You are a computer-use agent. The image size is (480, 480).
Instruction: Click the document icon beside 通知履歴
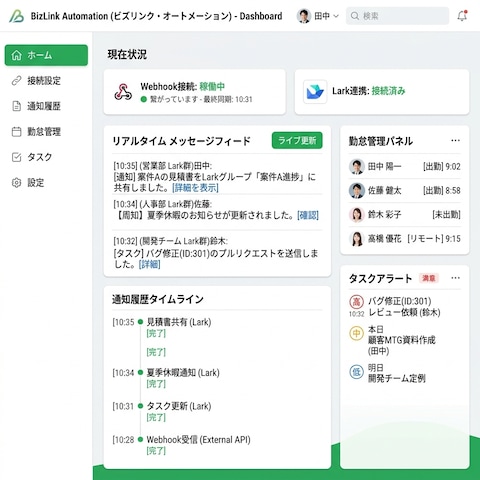[17, 106]
